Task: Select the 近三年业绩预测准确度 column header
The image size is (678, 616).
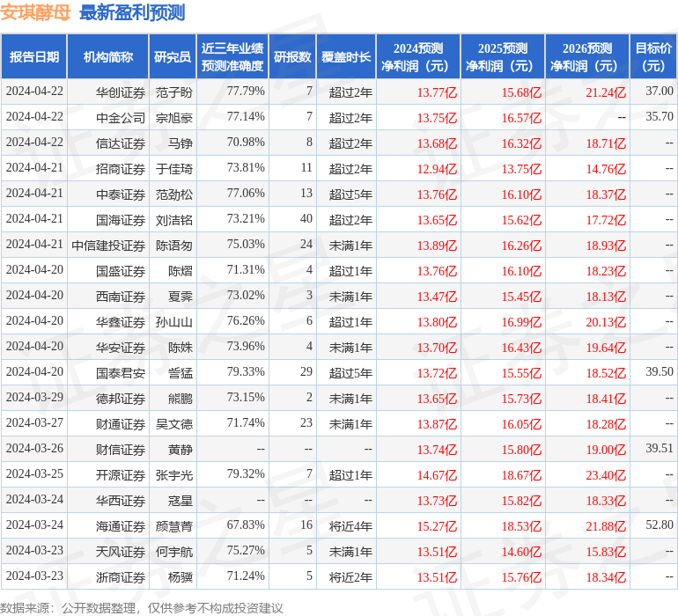Action: tap(232, 56)
